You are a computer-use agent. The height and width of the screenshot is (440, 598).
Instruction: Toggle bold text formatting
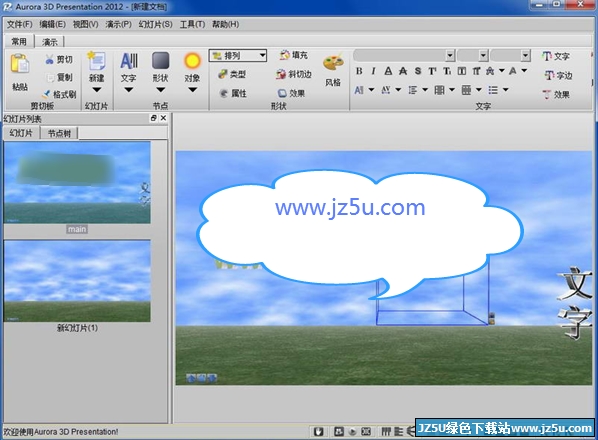(x=359, y=71)
